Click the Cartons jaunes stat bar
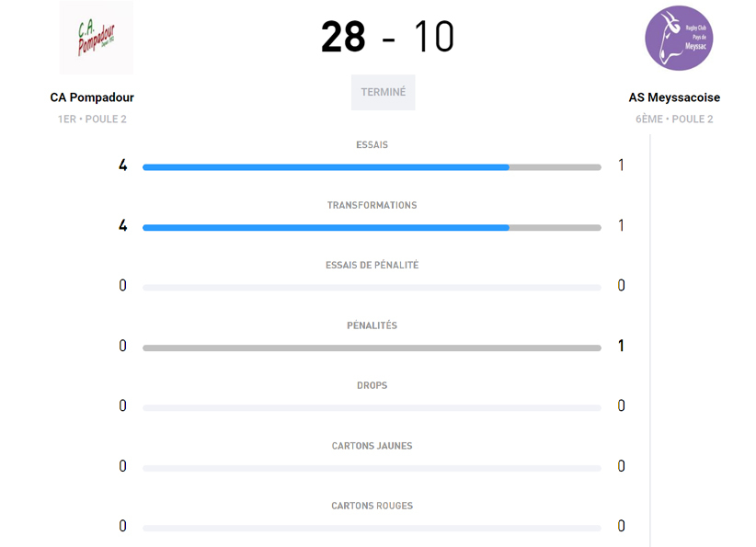Screen dimensions: 756x547 [x=372, y=468]
